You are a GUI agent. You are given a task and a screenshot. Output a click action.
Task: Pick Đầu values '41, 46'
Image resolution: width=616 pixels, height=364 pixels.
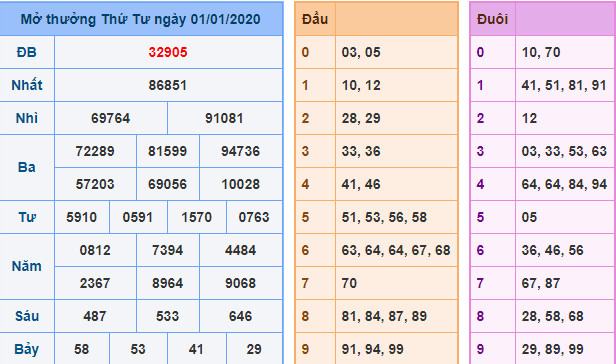[x=361, y=184]
